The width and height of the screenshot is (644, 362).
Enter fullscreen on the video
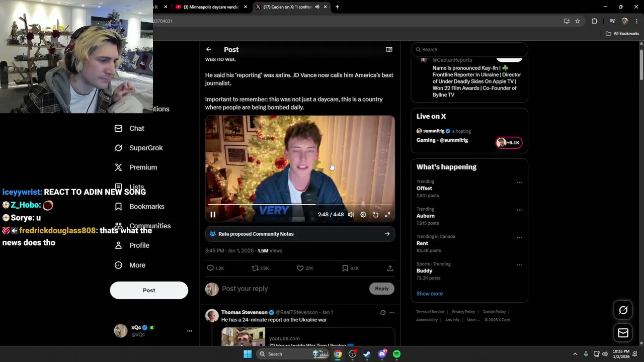pyautogui.click(x=387, y=215)
